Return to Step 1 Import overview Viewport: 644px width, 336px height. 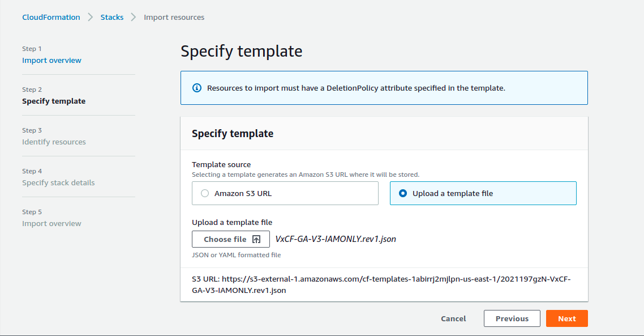click(x=51, y=61)
